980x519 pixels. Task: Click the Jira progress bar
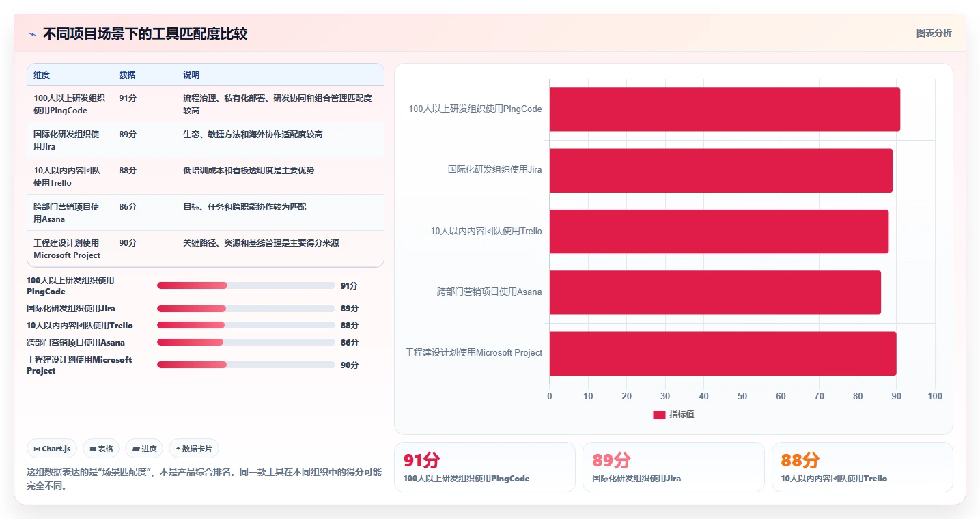click(x=246, y=309)
